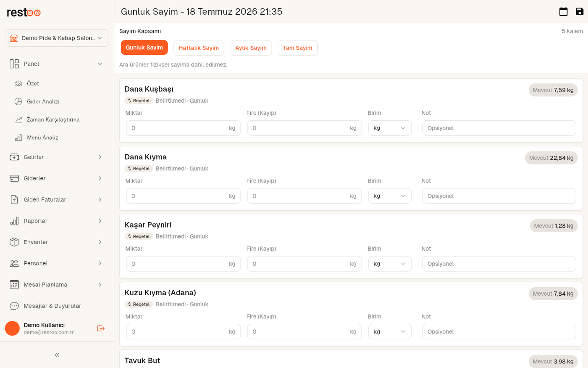Open Birim dropdown for Kaşar Peyniri

390,264
